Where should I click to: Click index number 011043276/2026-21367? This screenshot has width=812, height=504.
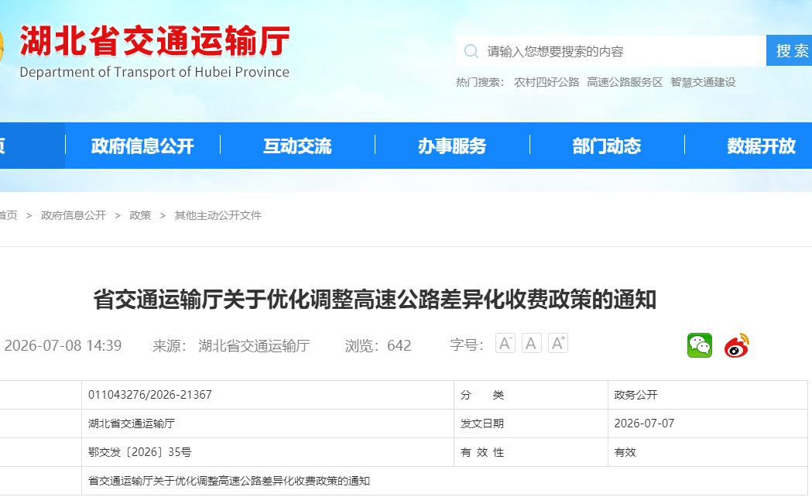point(150,395)
